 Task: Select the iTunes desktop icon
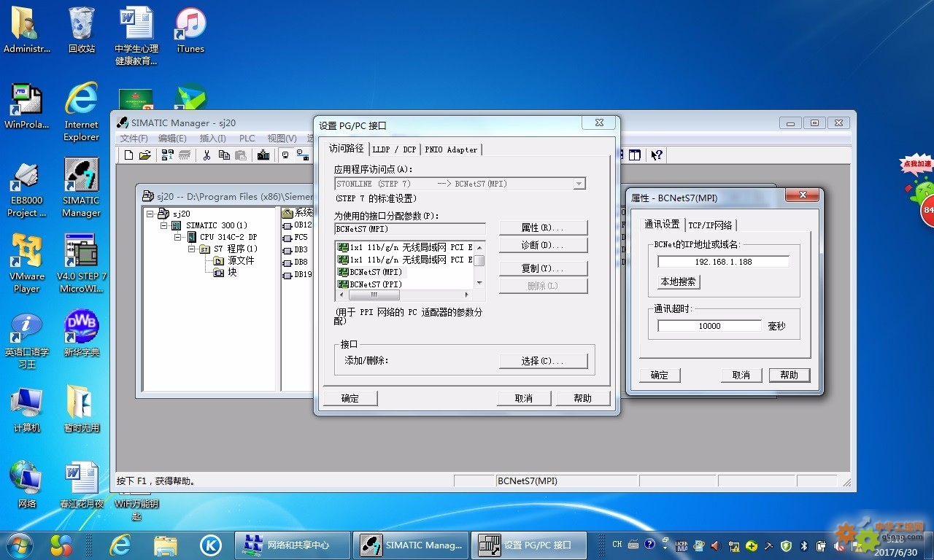[x=190, y=31]
